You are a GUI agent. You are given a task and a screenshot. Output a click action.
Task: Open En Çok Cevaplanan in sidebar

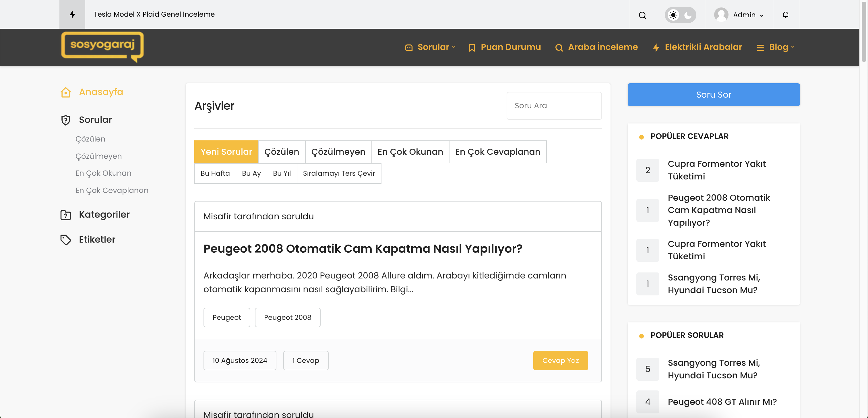click(x=112, y=190)
